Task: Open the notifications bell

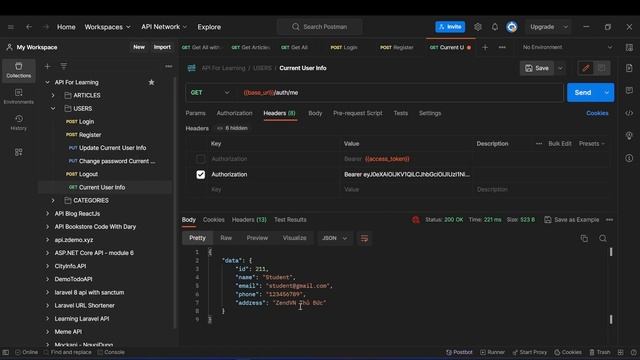Action: pos(495,27)
